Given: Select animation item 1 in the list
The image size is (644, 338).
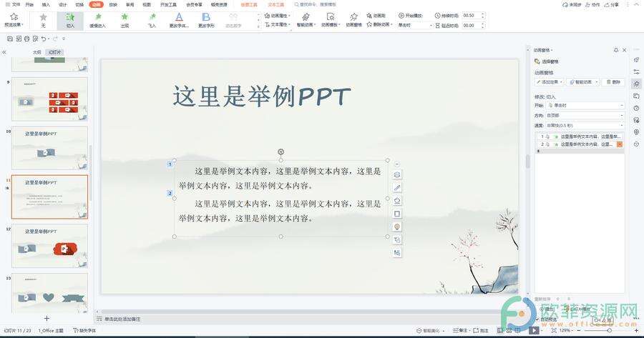Looking at the screenshot, I should (x=580, y=136).
